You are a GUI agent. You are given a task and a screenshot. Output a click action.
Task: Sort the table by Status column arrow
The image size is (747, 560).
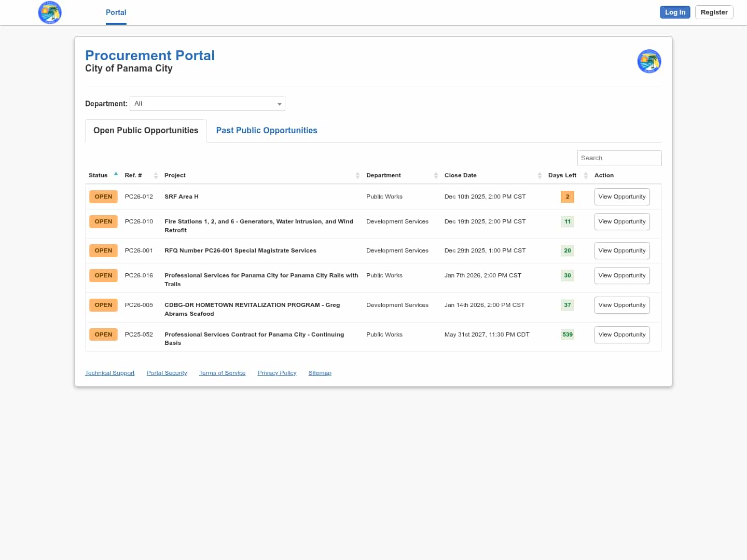pos(116,174)
